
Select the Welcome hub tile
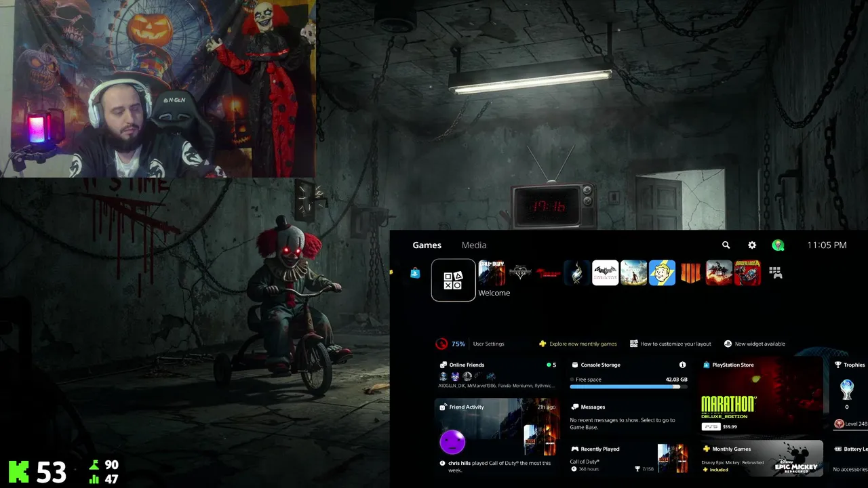[453, 280]
